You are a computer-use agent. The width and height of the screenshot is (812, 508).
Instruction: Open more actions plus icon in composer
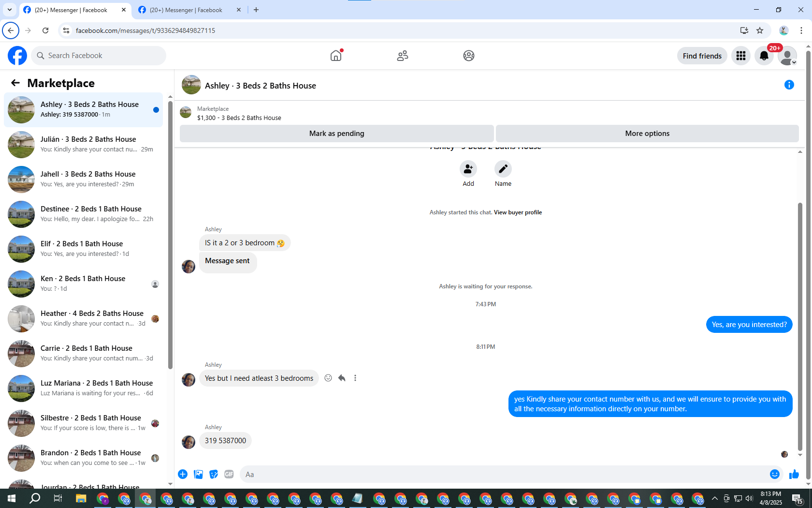click(183, 474)
